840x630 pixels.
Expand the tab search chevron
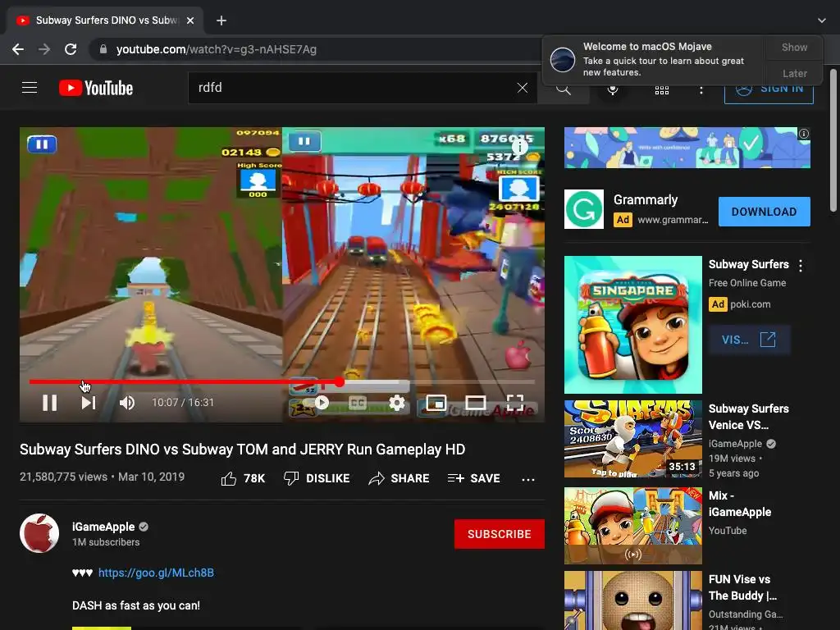(x=822, y=21)
